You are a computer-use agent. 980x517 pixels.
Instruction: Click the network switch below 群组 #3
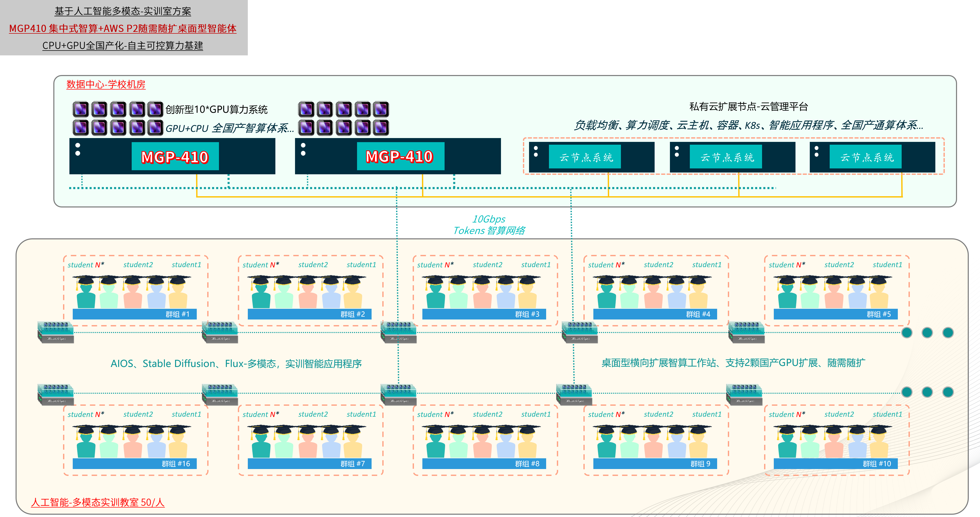399,332
